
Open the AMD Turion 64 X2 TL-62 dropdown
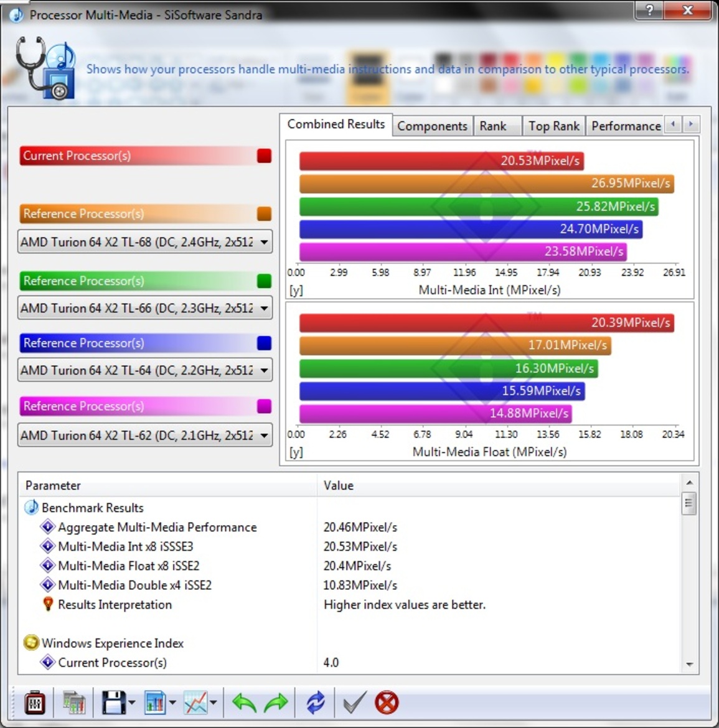tap(145, 436)
